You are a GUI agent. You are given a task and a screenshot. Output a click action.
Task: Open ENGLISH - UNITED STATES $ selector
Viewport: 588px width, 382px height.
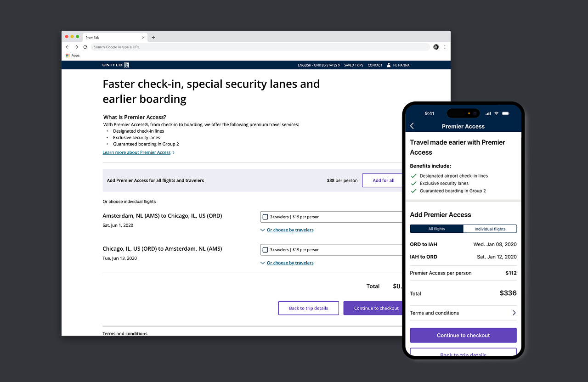319,65
